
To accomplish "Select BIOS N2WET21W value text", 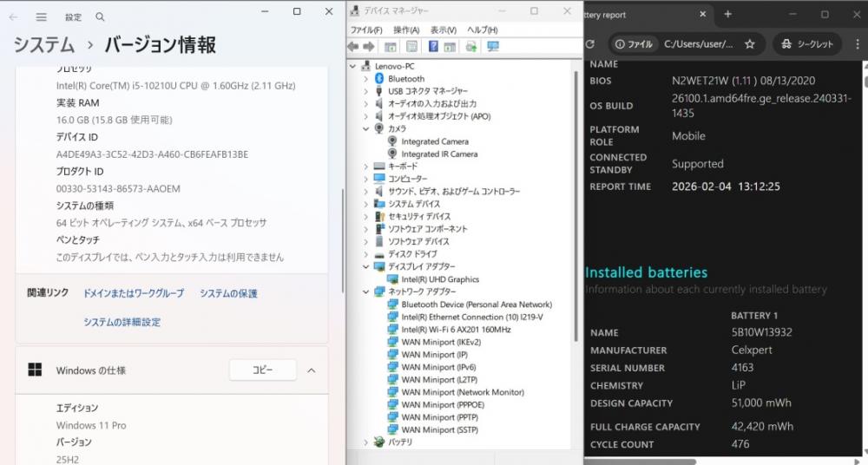I will point(743,81).
